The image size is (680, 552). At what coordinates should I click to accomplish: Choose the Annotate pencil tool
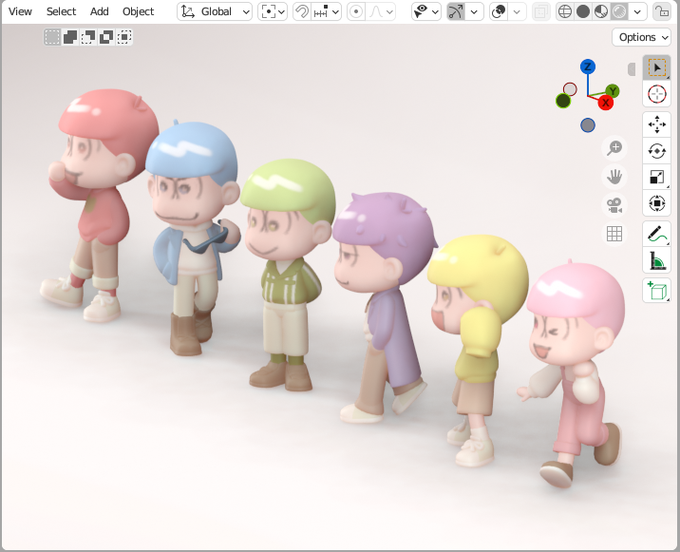pos(657,234)
